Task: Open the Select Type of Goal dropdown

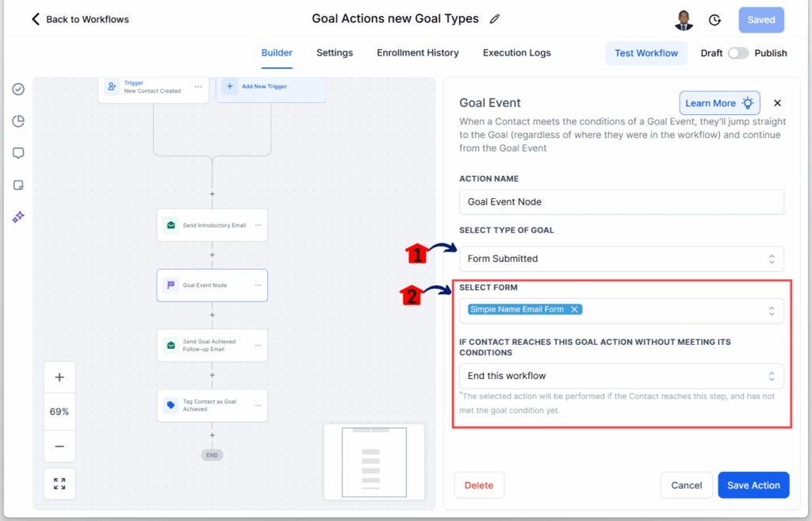Action: click(x=621, y=259)
